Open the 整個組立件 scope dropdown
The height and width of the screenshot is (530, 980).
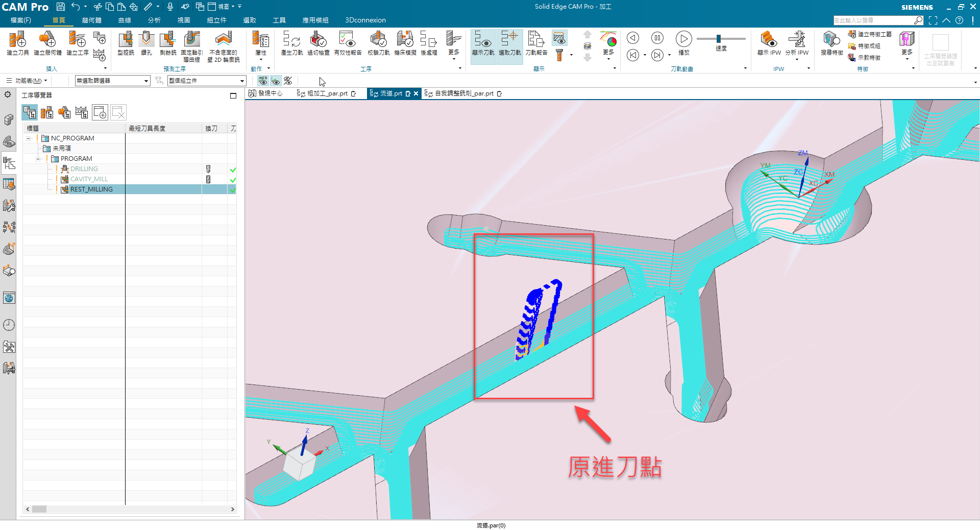(x=207, y=81)
